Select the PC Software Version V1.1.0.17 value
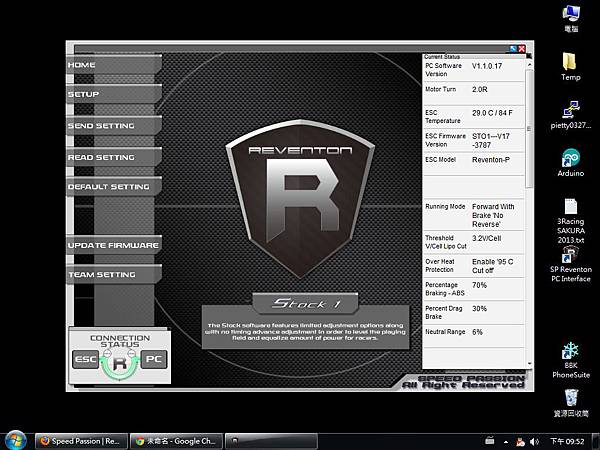Viewport: 600px width, 450px height. coord(487,66)
